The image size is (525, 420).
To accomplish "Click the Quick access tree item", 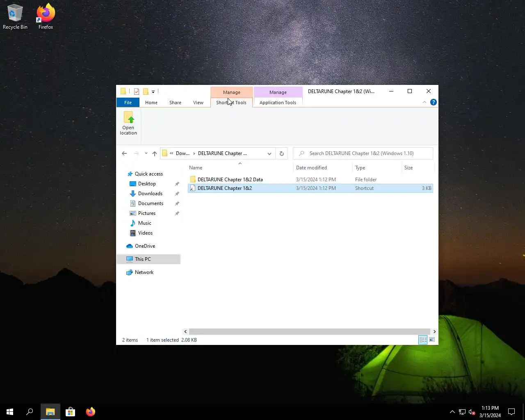I will (148, 174).
